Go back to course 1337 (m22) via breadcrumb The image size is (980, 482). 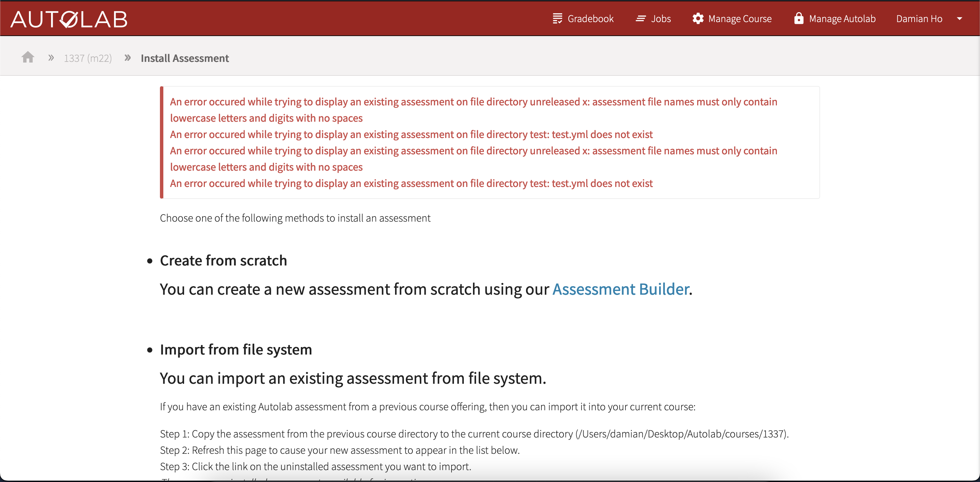[88, 58]
